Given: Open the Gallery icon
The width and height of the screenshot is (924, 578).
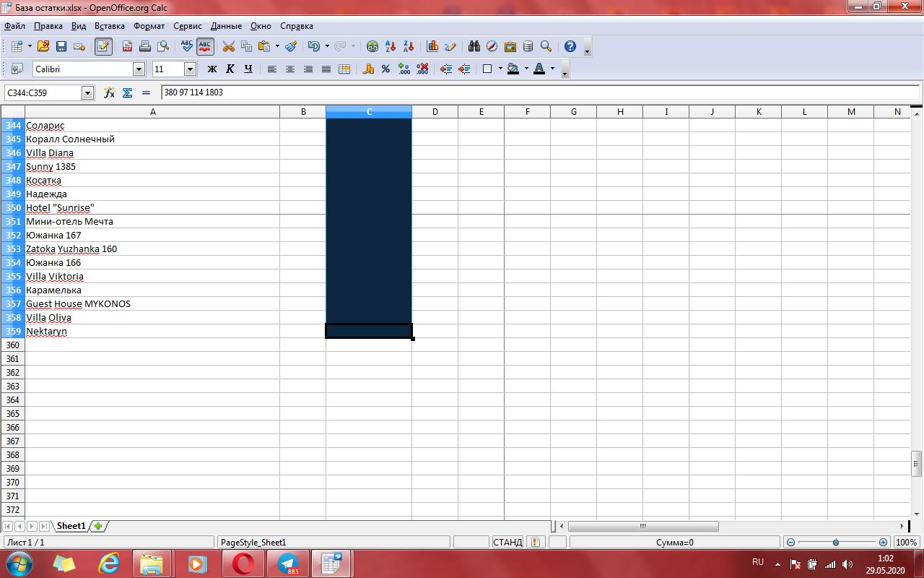Looking at the screenshot, I should (510, 46).
